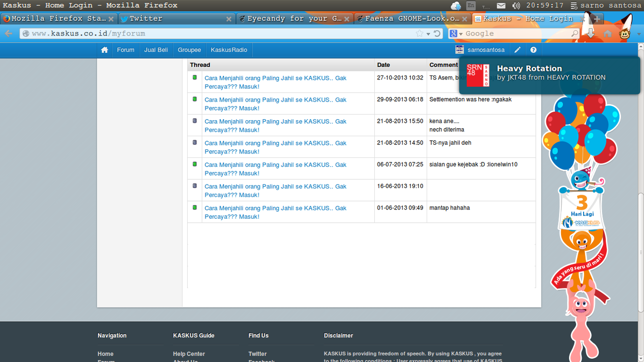Click the pencil create-post icon
Screen dimensions: 644x362
pyautogui.click(x=517, y=50)
